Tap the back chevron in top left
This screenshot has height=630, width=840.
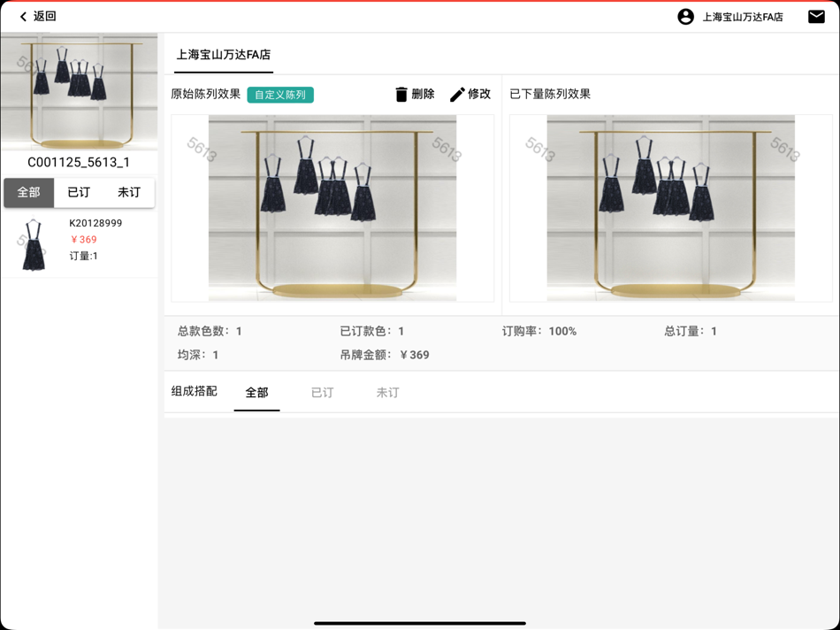click(x=22, y=16)
